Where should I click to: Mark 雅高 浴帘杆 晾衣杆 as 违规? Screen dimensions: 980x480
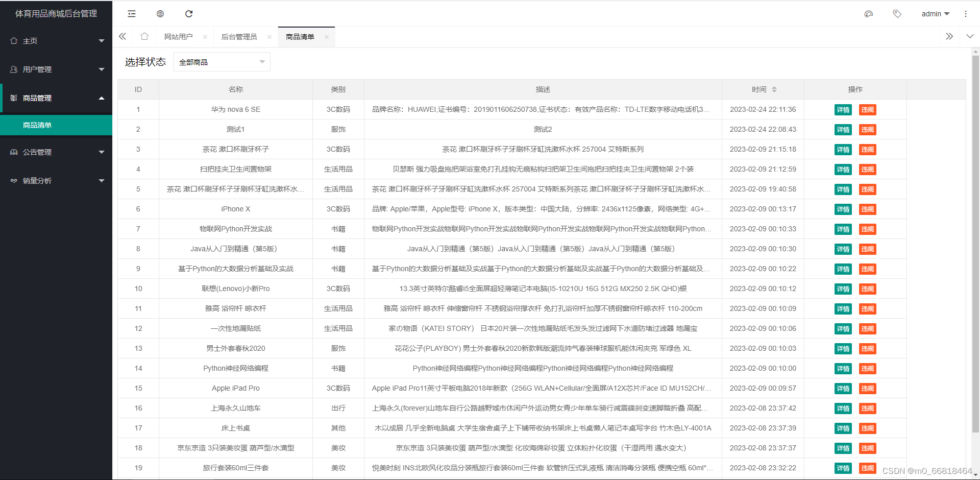click(x=868, y=309)
